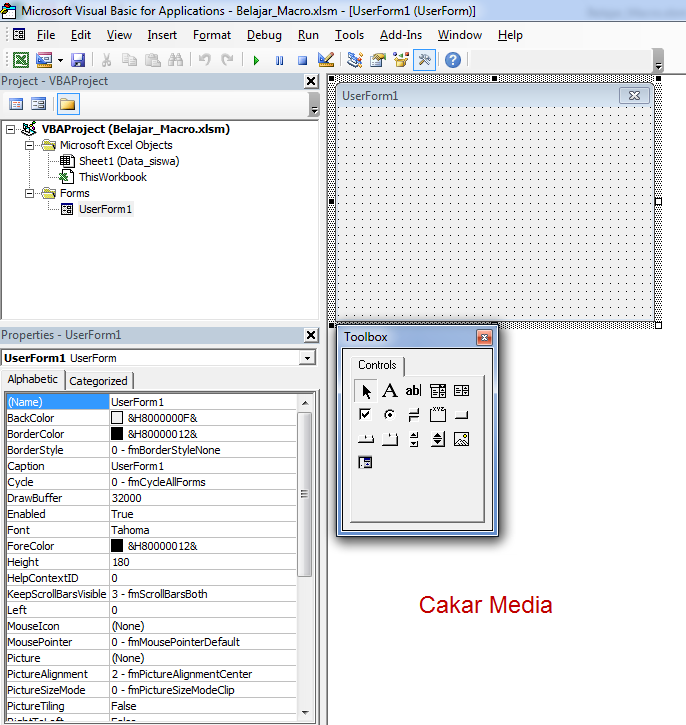Toggle Design Mode icon
This screenshot has height=725, width=686.
[x=326, y=60]
